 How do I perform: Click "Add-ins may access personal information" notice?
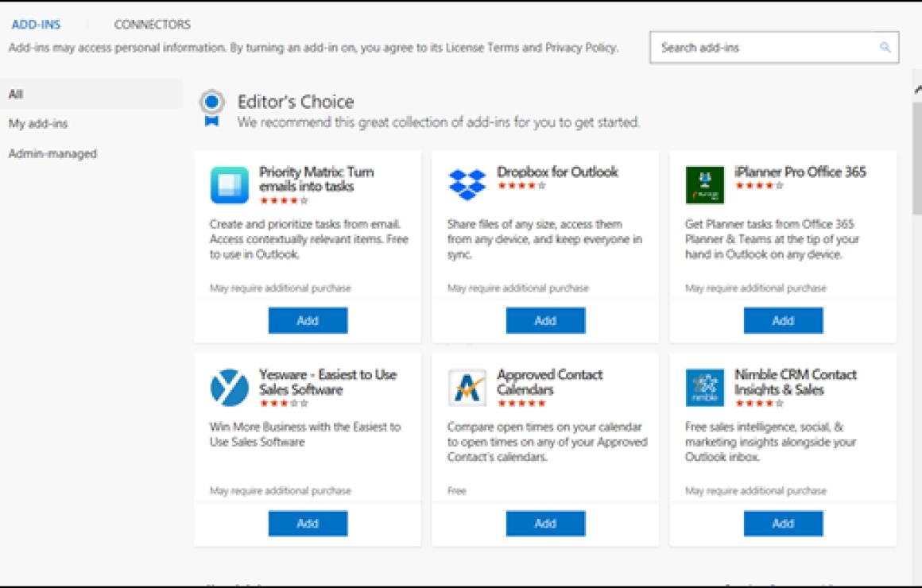(x=313, y=48)
